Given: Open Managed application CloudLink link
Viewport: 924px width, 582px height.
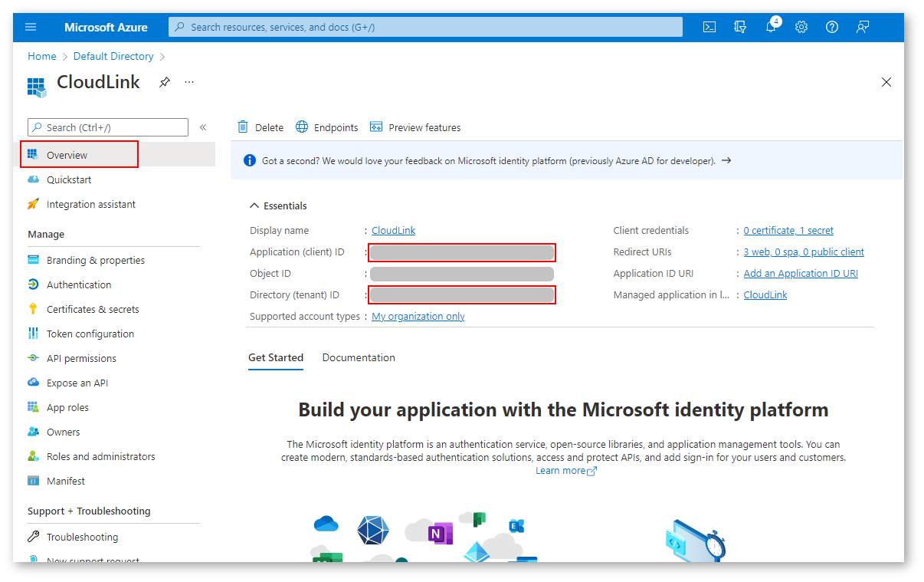Looking at the screenshot, I should (765, 294).
